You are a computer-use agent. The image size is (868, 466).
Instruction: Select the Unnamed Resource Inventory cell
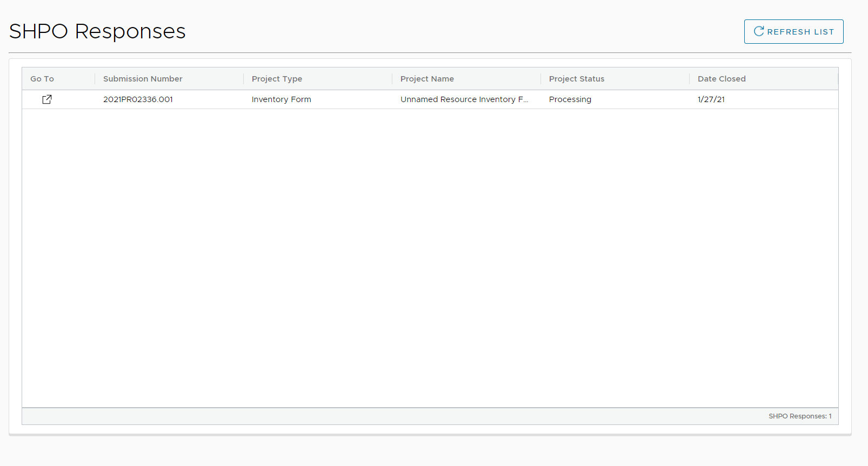[x=464, y=99]
